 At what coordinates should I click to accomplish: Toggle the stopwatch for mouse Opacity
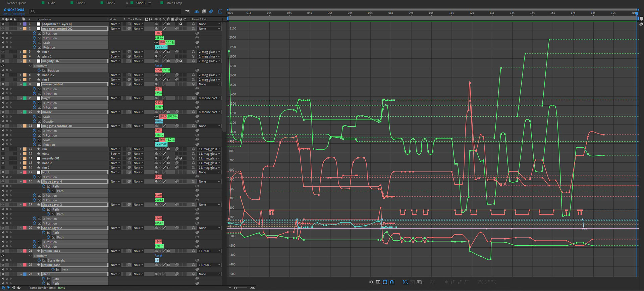coord(35,122)
